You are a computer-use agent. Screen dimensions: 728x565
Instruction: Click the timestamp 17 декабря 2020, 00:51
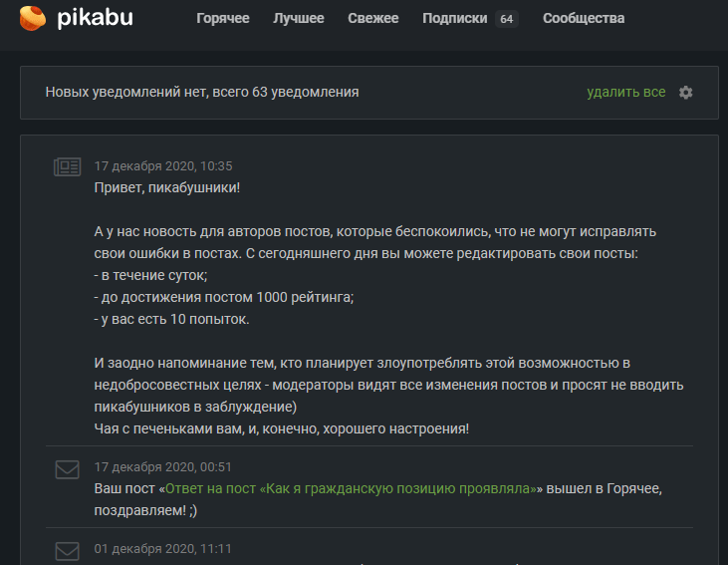(163, 467)
